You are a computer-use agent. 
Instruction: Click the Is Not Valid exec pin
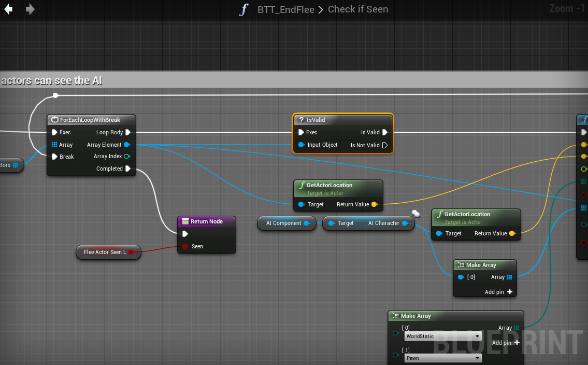tap(384, 146)
